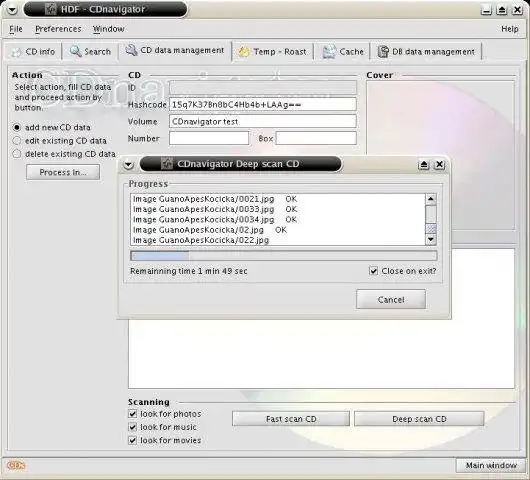This screenshot has height=480, width=530.
Task: Click the scan progress bar
Action: click(x=284, y=256)
